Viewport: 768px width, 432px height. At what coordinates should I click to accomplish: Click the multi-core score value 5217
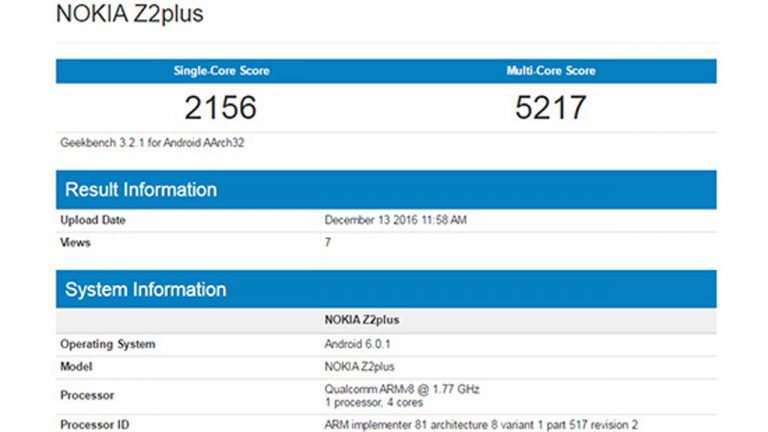pyautogui.click(x=551, y=107)
